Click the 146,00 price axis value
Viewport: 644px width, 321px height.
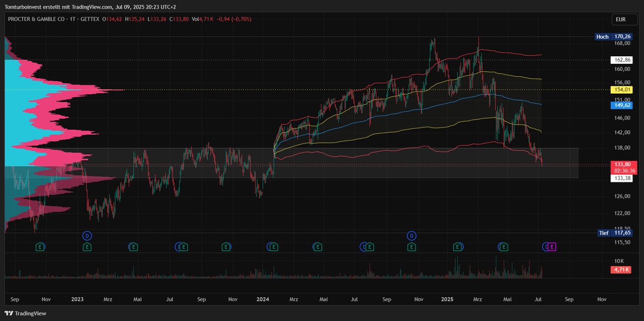click(x=622, y=118)
